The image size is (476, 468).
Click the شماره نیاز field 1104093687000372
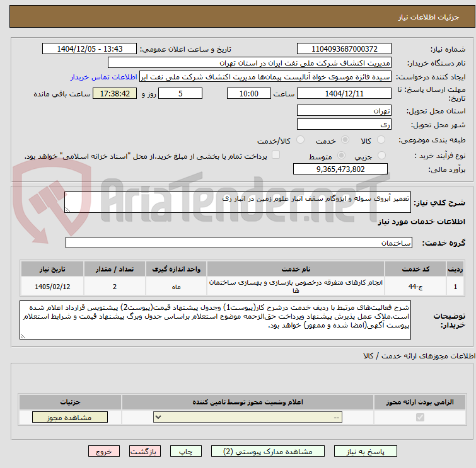click(344, 49)
